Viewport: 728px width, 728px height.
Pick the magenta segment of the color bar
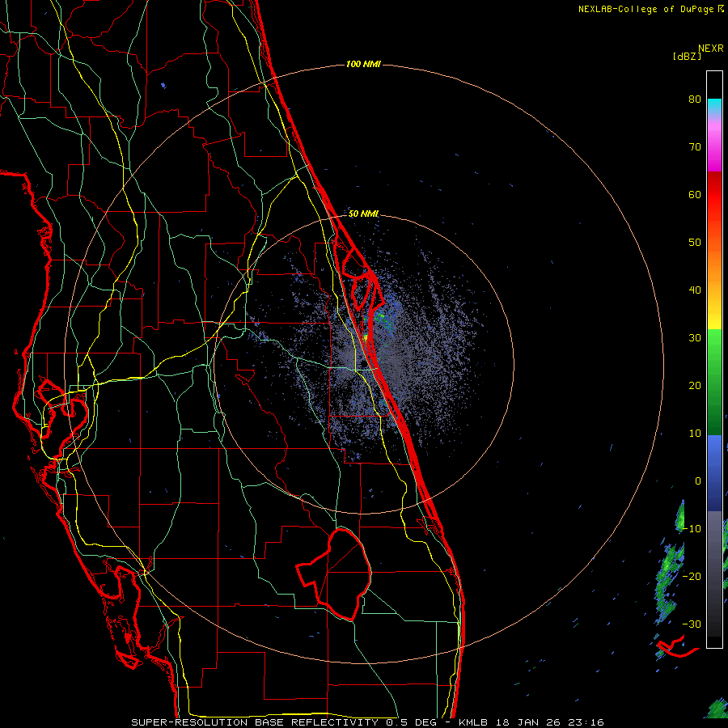(x=714, y=149)
